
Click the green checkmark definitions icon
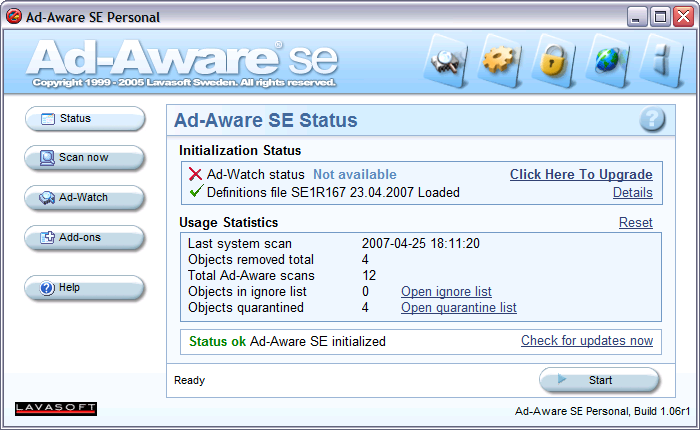pos(196,191)
